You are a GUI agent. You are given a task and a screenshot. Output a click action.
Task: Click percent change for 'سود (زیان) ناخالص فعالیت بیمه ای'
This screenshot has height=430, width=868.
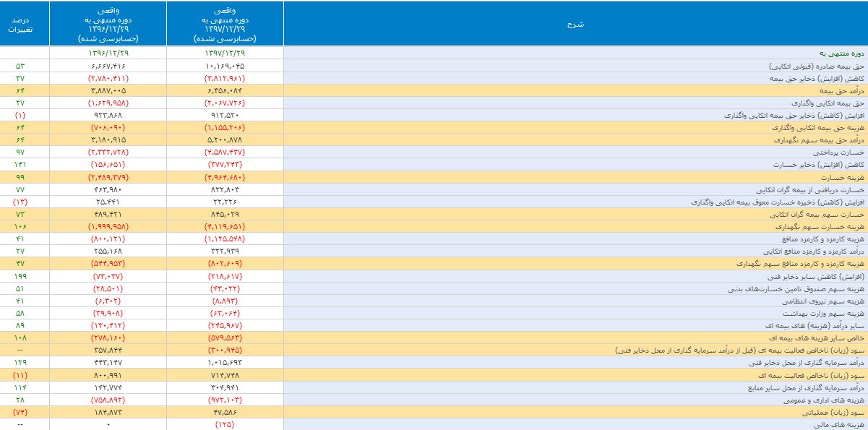(x=20, y=375)
